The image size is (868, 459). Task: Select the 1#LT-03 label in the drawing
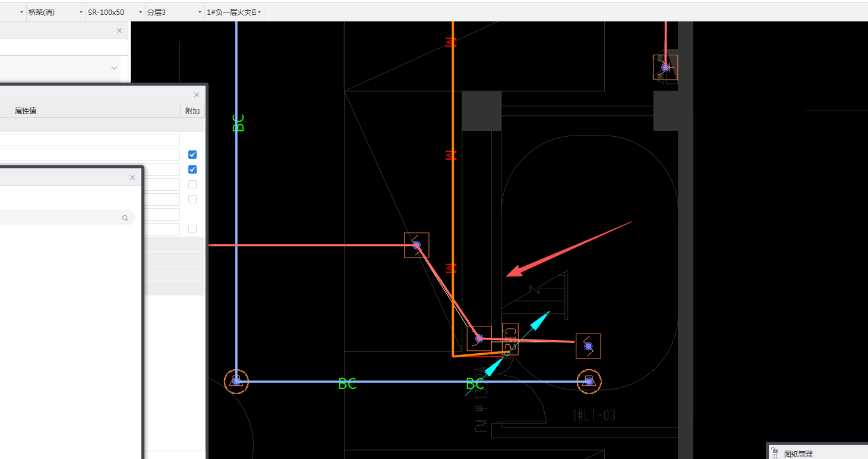[594, 415]
